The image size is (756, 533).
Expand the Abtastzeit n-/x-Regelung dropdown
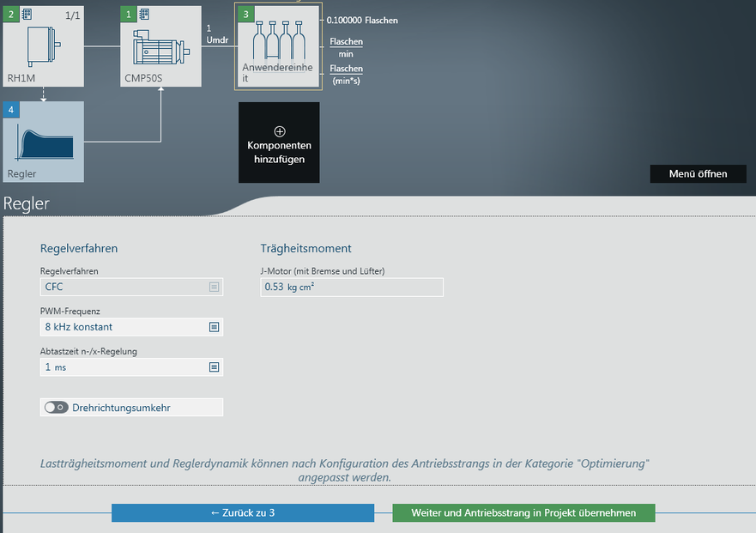(x=214, y=367)
